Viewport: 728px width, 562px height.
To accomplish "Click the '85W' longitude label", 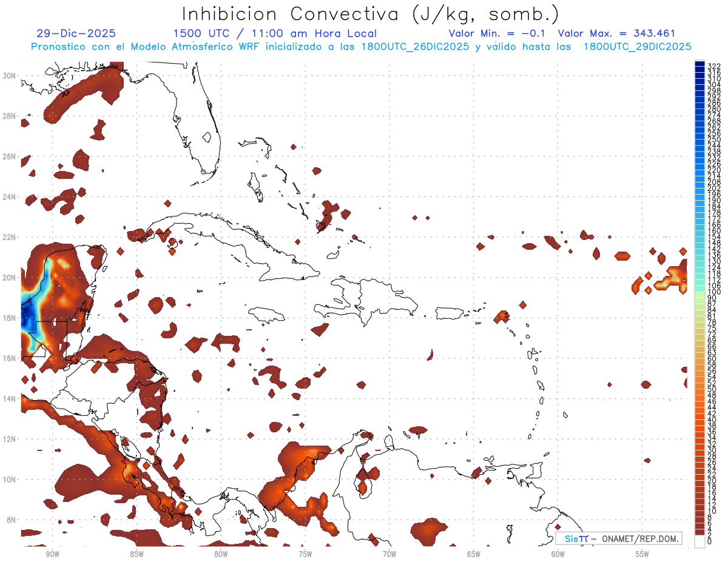I will (x=136, y=554).
